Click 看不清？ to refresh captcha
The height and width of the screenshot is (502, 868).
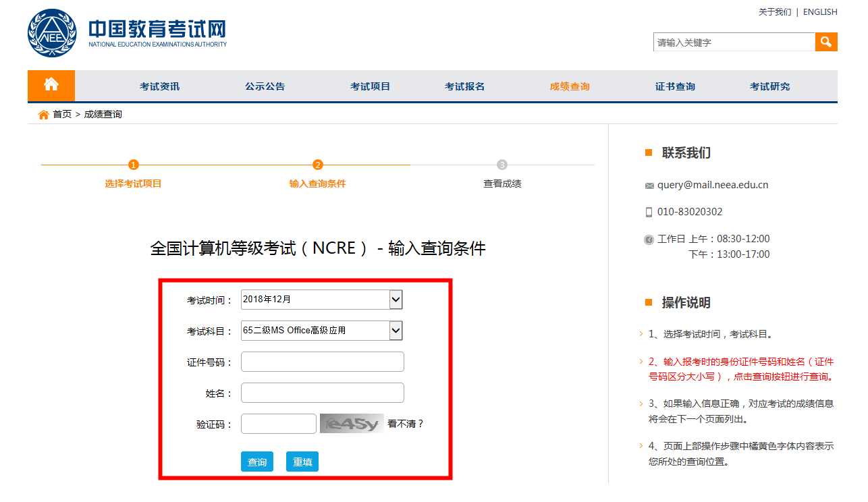click(406, 424)
